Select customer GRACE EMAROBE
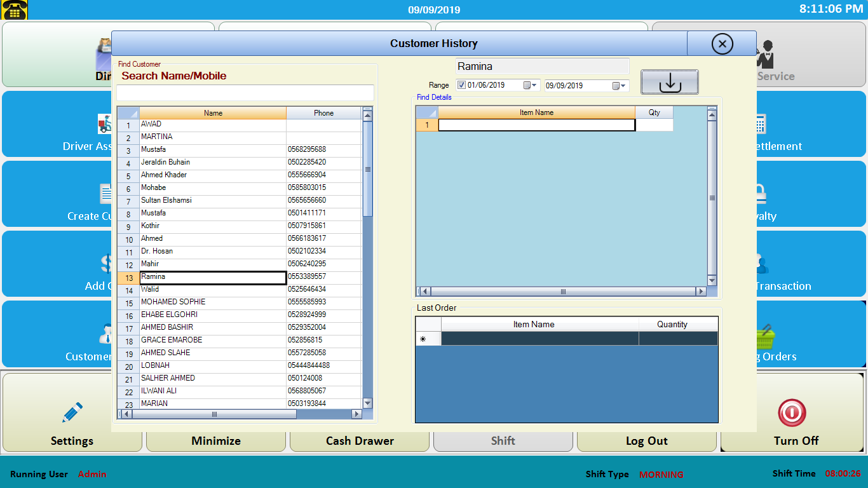The image size is (868, 488). pyautogui.click(x=213, y=341)
